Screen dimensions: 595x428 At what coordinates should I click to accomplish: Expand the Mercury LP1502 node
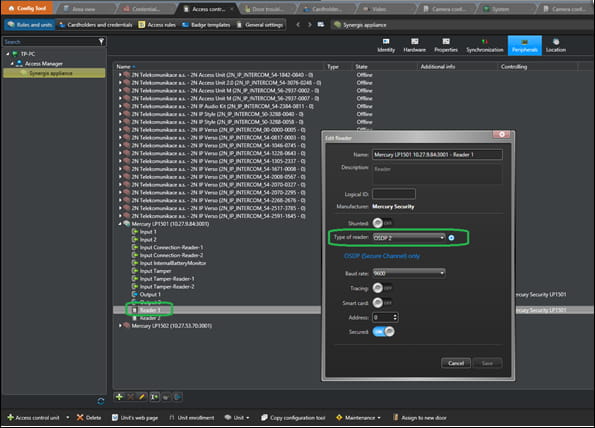point(120,326)
